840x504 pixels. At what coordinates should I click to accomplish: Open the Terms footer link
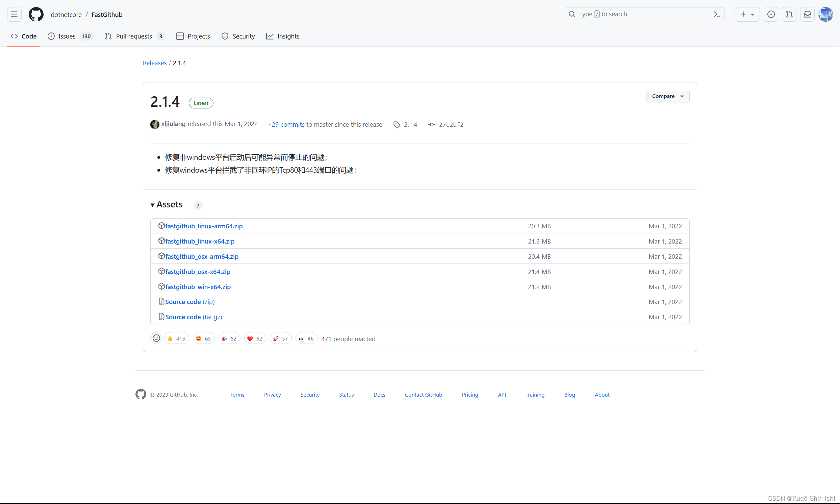(x=237, y=395)
